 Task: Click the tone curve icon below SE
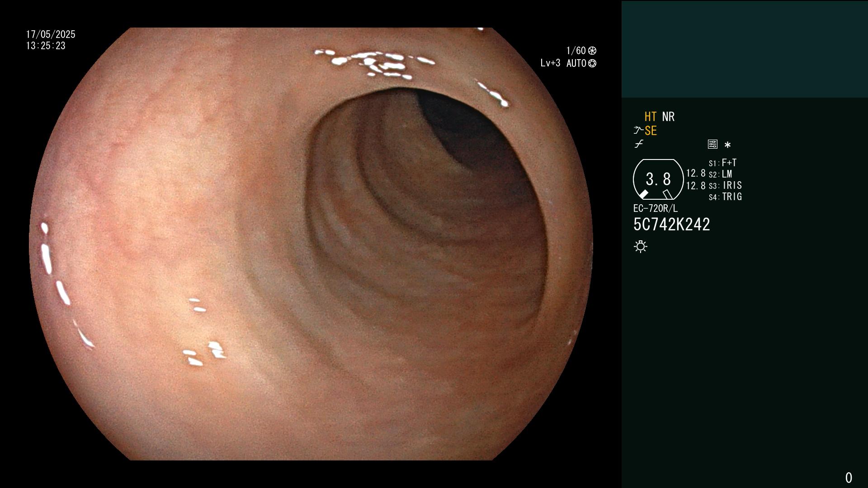[x=639, y=144]
